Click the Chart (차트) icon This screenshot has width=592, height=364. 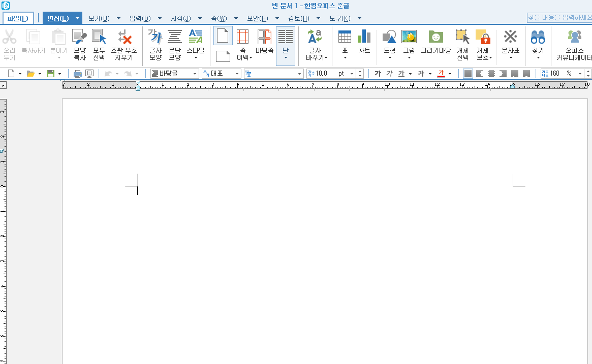pos(364,37)
